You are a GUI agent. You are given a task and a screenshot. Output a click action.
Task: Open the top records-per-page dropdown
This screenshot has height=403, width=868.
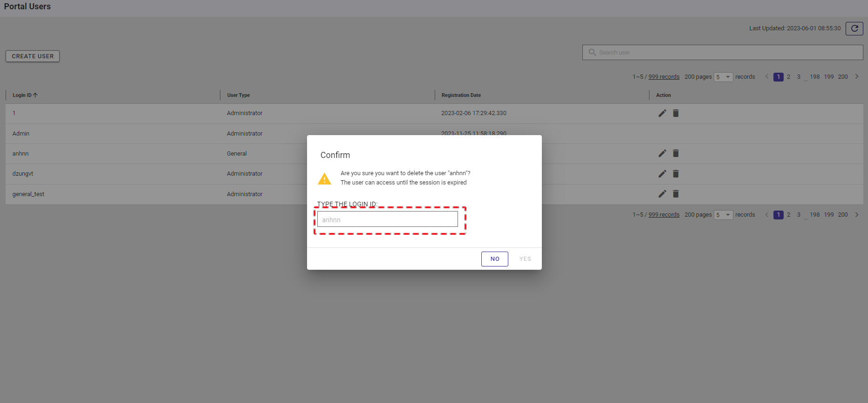point(723,77)
